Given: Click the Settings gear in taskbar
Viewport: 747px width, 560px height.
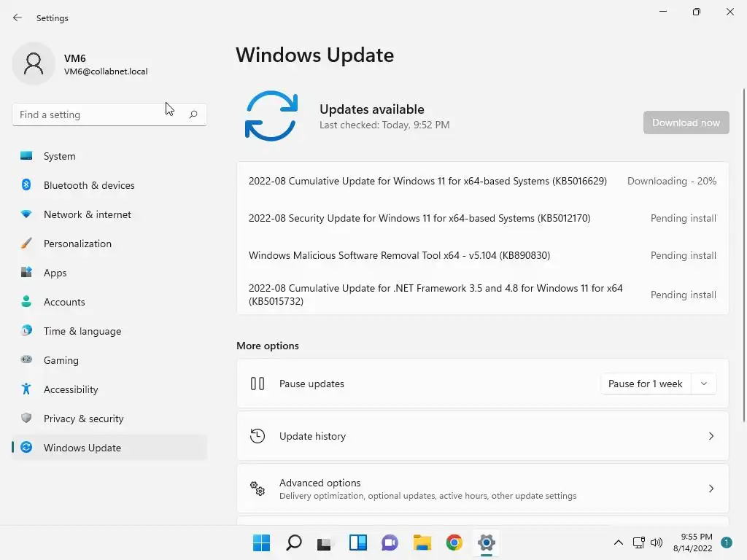Looking at the screenshot, I should click(487, 542).
